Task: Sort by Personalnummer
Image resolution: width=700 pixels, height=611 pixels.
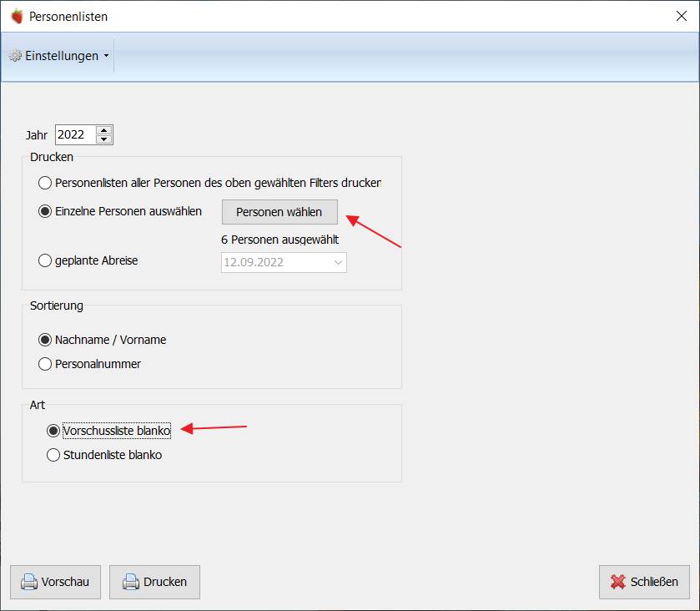Action: tap(45, 364)
